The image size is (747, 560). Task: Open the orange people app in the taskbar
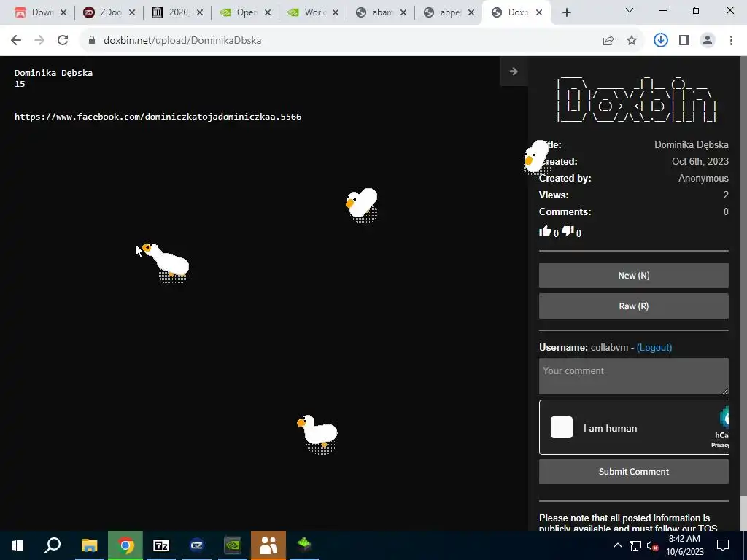[268, 545]
